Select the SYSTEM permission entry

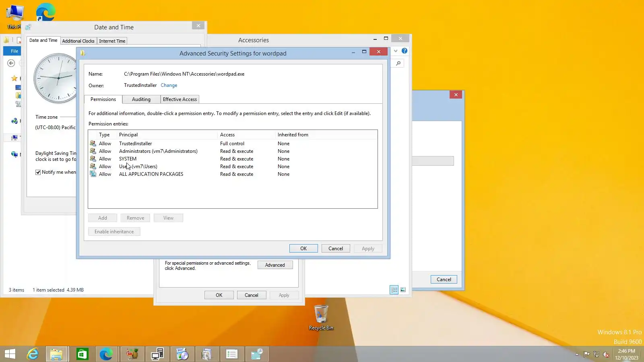233,159
